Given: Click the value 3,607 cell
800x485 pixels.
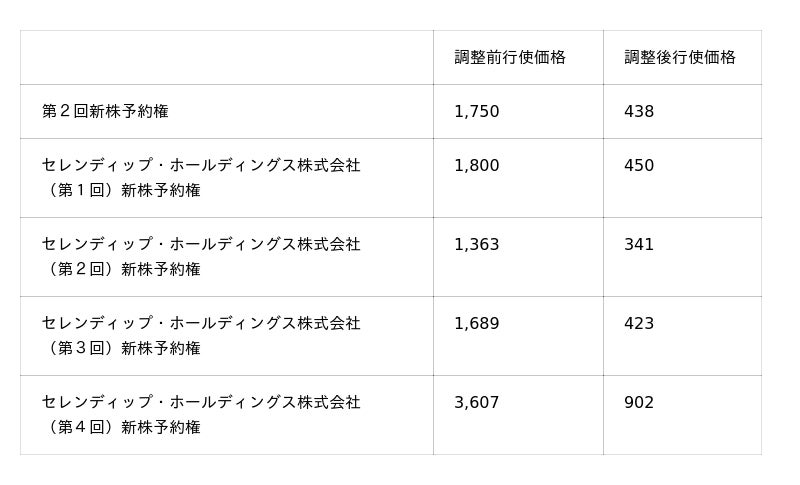Looking at the screenshot, I should point(476,403).
